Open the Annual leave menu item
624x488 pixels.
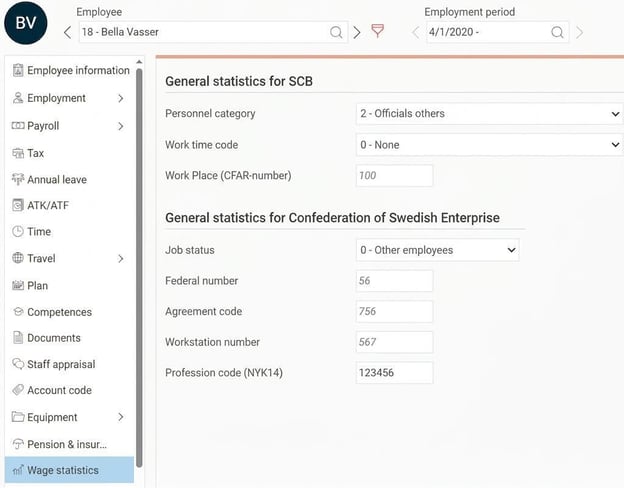coord(70,179)
